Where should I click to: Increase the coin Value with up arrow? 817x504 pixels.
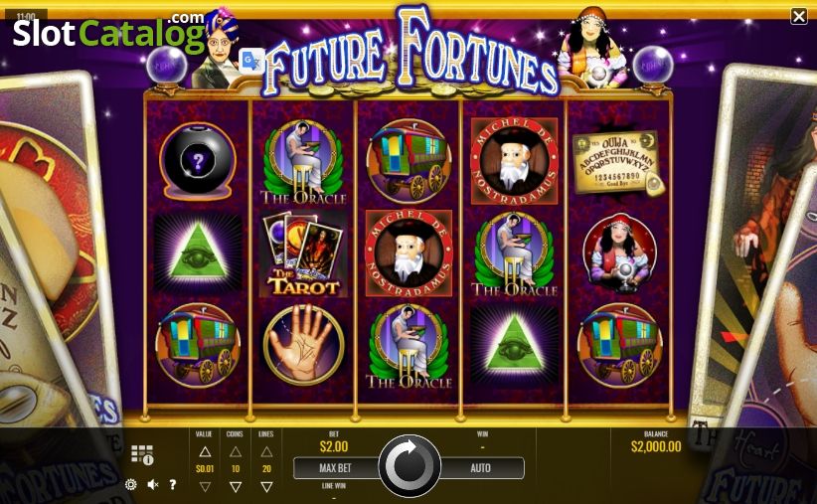coord(205,452)
